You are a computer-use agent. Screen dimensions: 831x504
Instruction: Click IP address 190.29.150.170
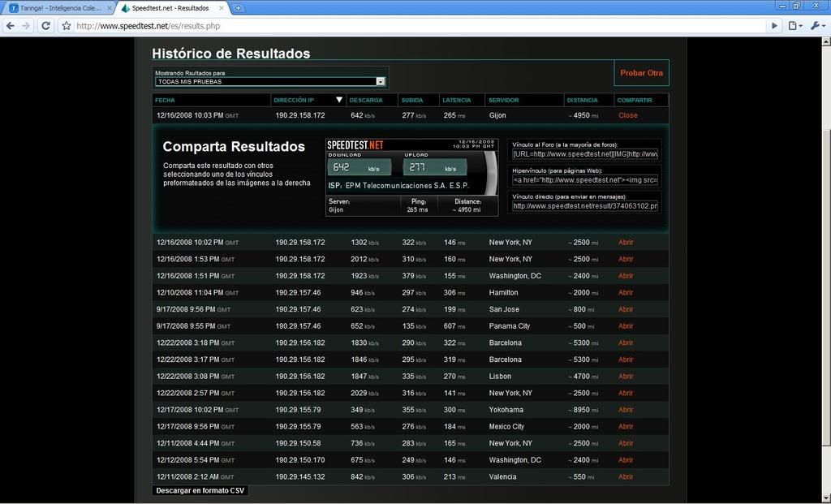[300, 460]
